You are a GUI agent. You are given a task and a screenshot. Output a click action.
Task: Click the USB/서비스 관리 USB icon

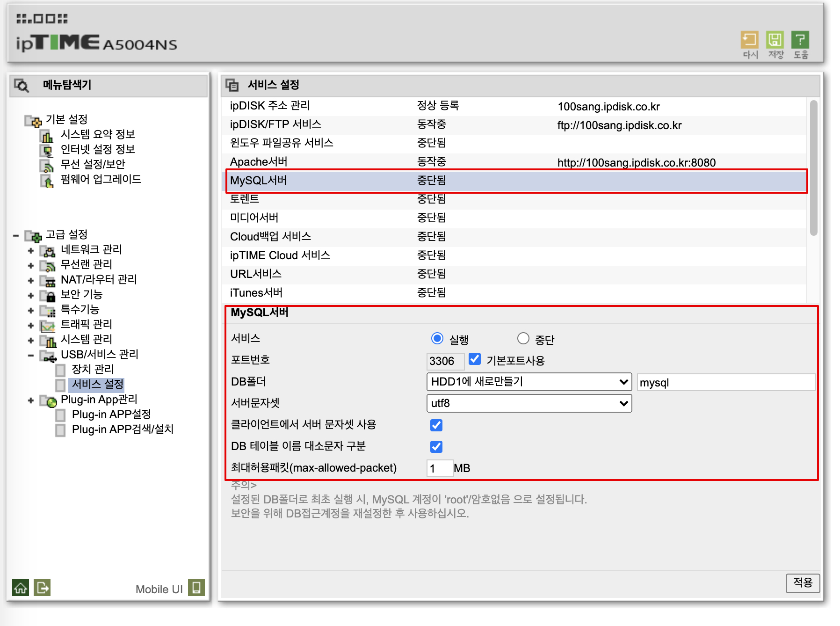(x=48, y=357)
